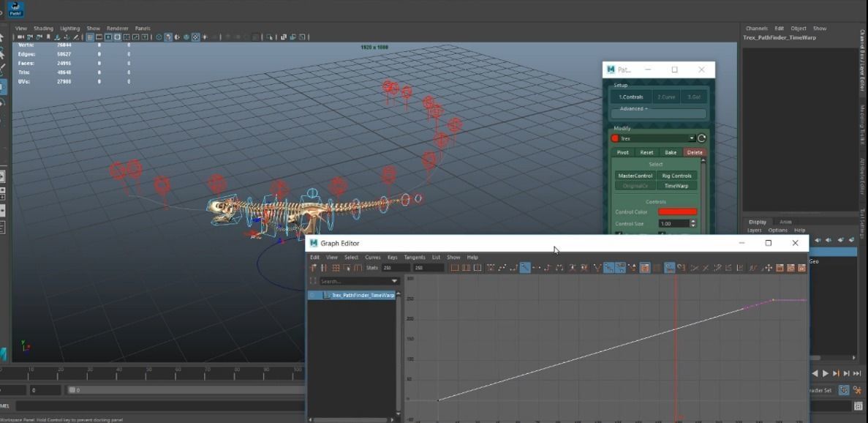Viewport: 868px width, 423px height.
Task: Click the viewport select camera icon
Action: (x=20, y=37)
